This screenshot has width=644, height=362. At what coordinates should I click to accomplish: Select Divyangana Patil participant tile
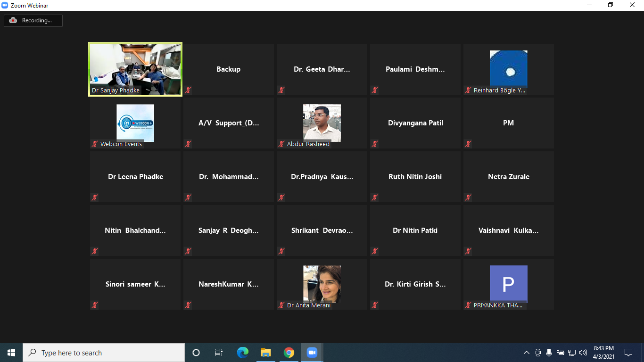pyautogui.click(x=415, y=123)
